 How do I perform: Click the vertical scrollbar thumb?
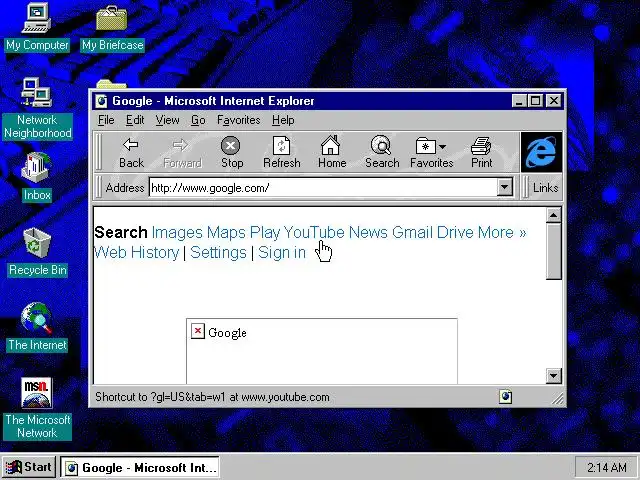coord(553,251)
